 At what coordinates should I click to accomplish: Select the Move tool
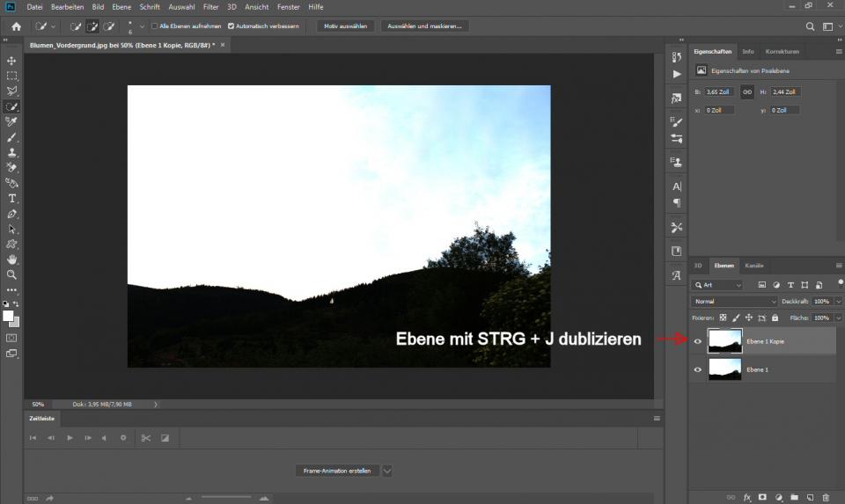(x=12, y=61)
